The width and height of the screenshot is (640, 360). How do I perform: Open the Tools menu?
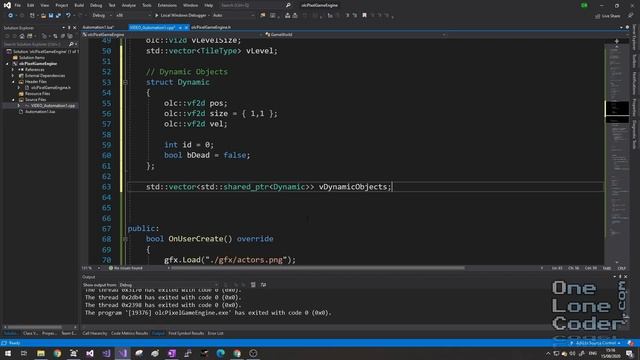[x=147, y=5]
